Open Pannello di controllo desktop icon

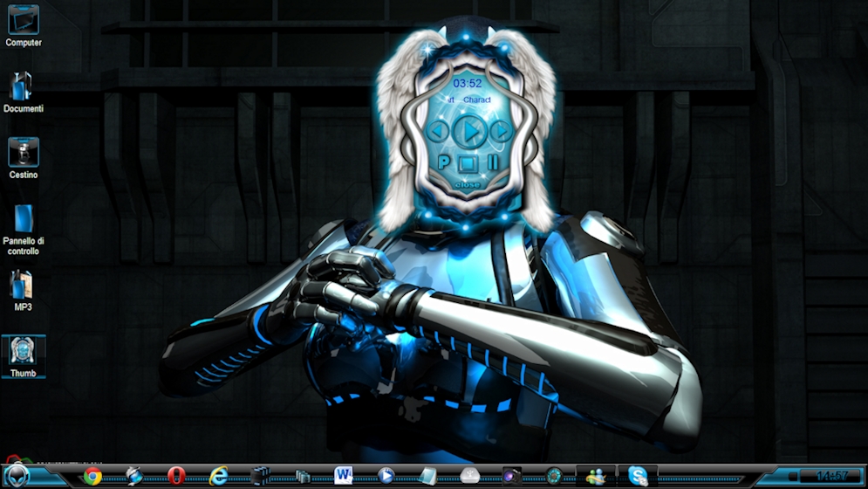point(24,230)
